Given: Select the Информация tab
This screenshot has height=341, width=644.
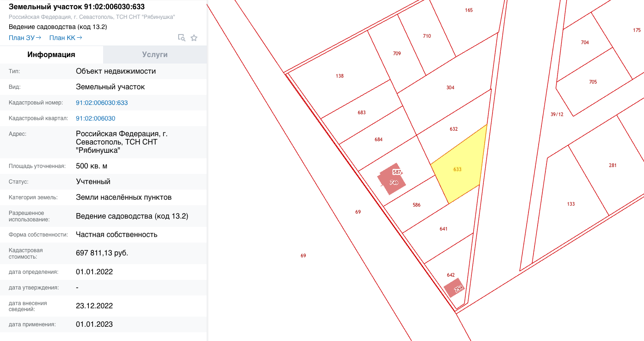Looking at the screenshot, I should pos(51,54).
